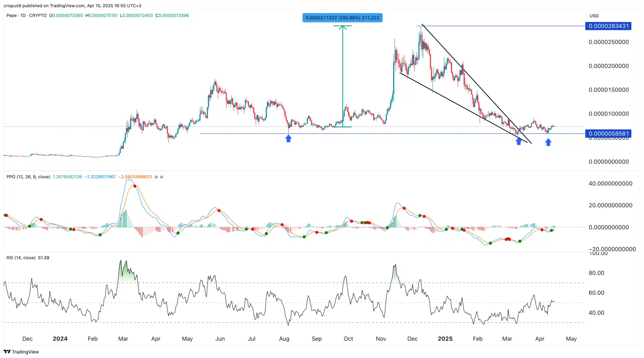Click the 2025 label on the time axis
This screenshot has height=358, width=644.
(x=445, y=339)
